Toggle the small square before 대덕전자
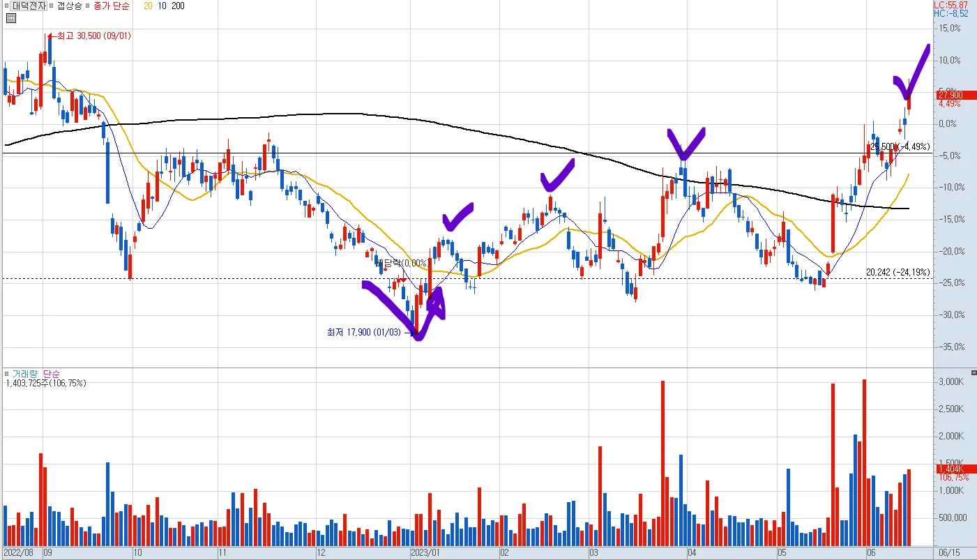This screenshot has width=977, height=560. (x=6, y=6)
